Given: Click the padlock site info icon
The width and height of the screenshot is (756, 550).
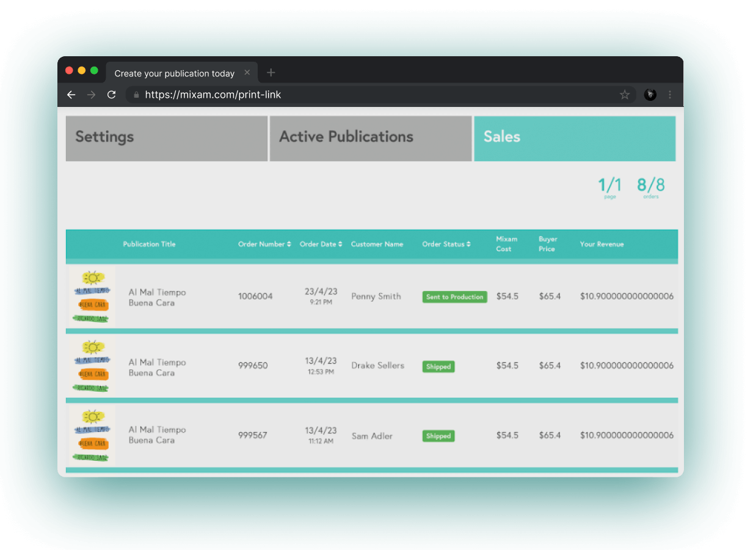Looking at the screenshot, I should [x=136, y=95].
